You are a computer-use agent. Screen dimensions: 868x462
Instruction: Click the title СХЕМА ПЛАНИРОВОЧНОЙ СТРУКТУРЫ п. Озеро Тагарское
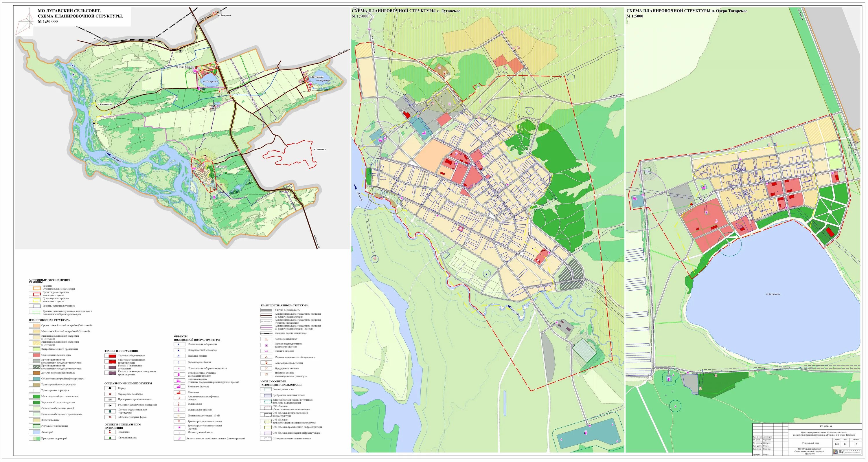(686, 11)
